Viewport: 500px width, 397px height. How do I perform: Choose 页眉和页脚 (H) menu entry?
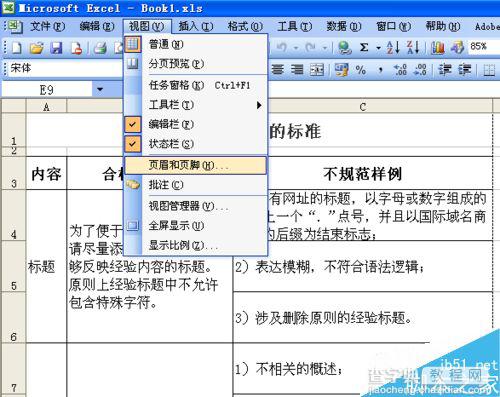click(196, 166)
